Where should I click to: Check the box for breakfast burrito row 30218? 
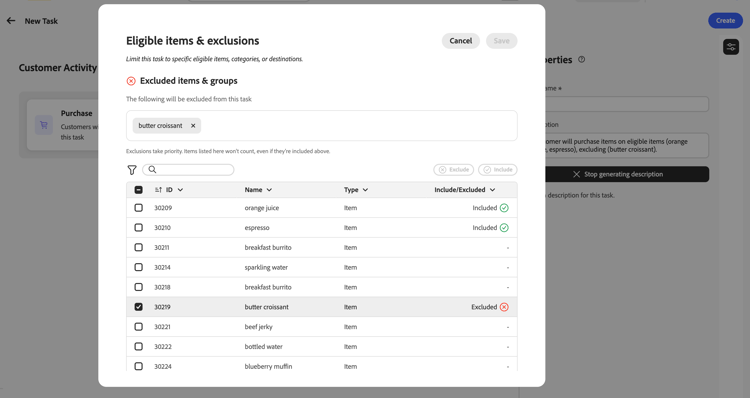pos(139,287)
